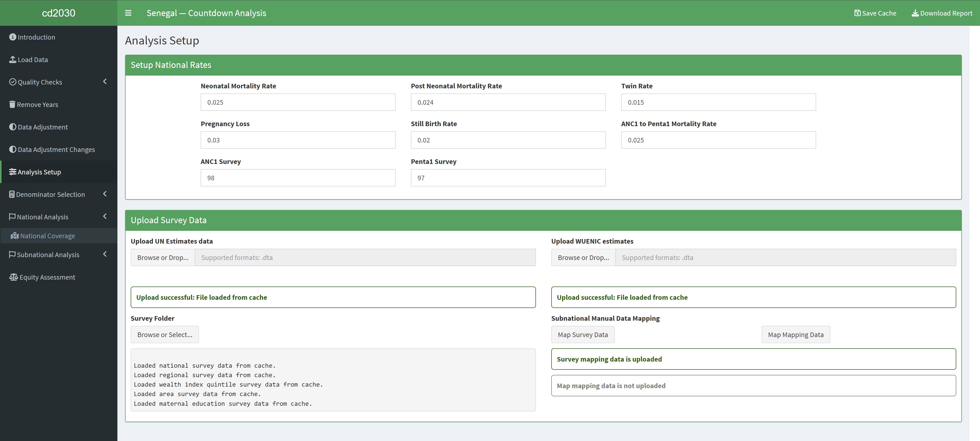Collapse the National Analysis chevron
This screenshot has height=441, width=980.
pyautogui.click(x=105, y=217)
